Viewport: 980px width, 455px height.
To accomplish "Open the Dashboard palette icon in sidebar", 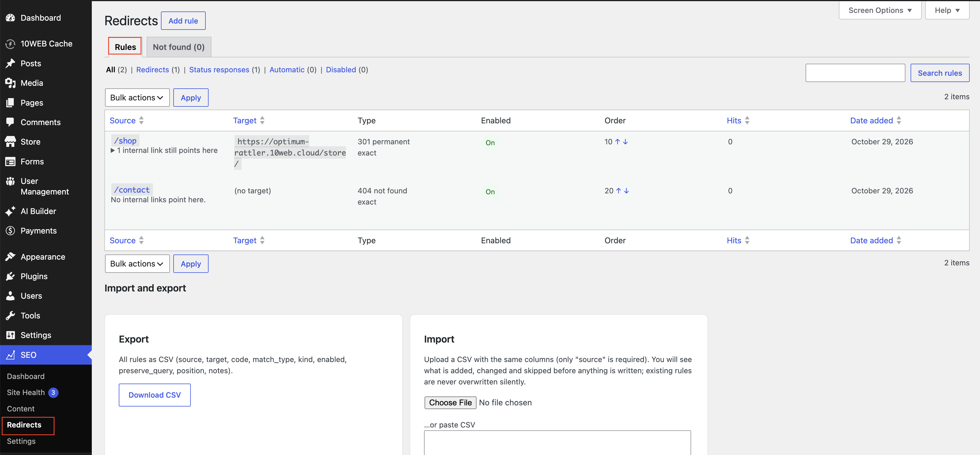I will 10,18.
